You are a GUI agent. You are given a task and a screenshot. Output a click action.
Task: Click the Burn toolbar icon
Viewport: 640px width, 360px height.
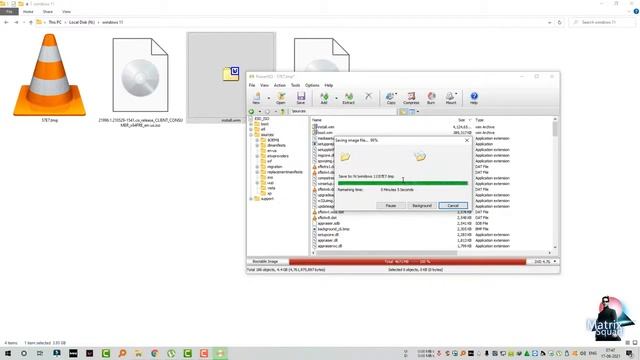point(431,98)
